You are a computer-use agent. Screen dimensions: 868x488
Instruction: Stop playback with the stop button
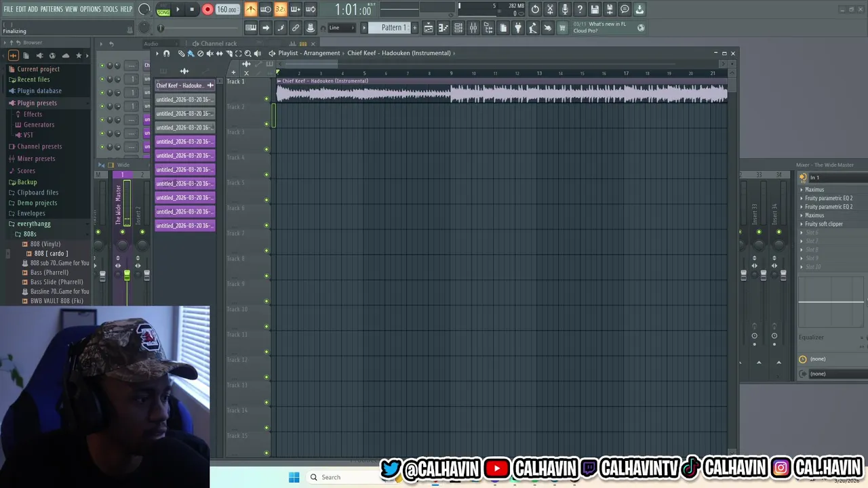pos(192,9)
